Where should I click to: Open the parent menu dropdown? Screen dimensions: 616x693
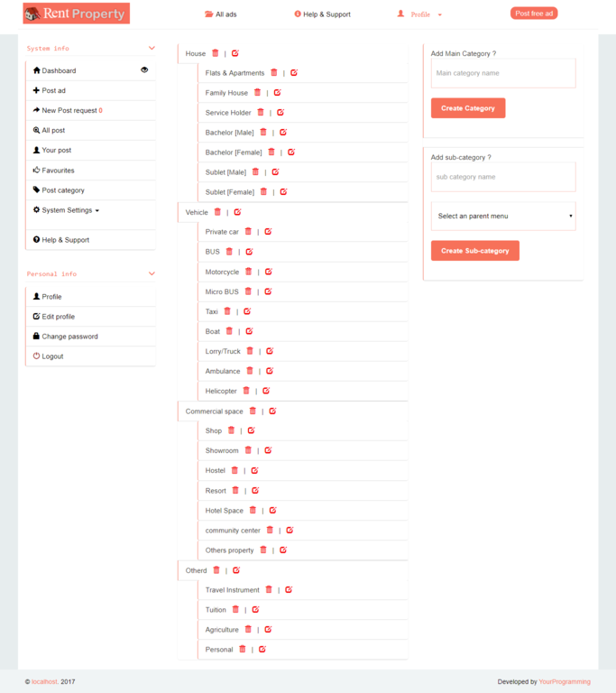coord(503,217)
